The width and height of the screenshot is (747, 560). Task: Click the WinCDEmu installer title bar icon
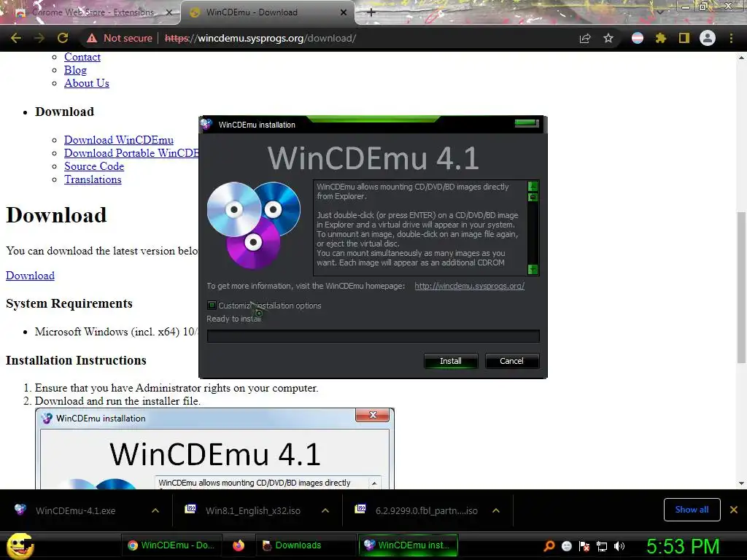pos(206,125)
